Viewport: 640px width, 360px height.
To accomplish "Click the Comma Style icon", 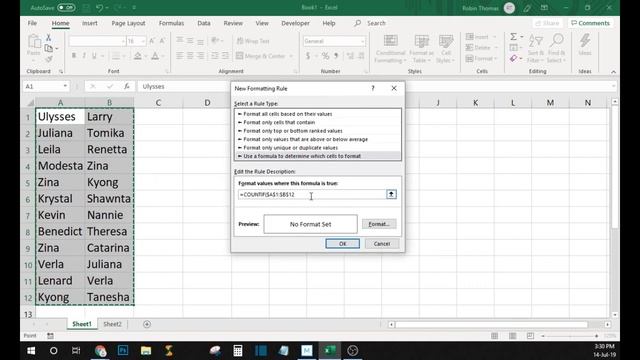I will click(336, 56).
